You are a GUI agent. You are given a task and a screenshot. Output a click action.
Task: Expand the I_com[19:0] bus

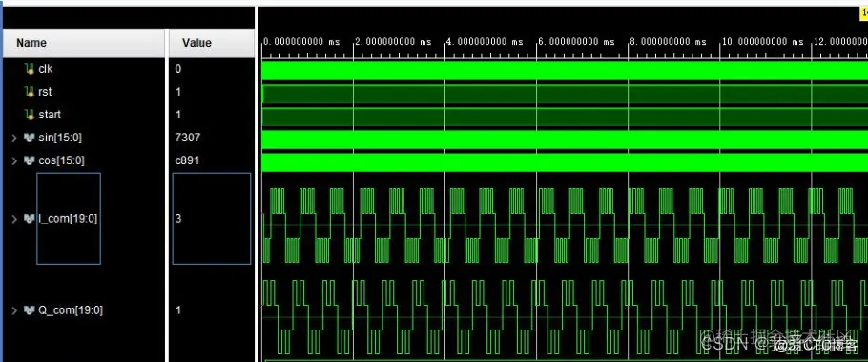point(15,219)
